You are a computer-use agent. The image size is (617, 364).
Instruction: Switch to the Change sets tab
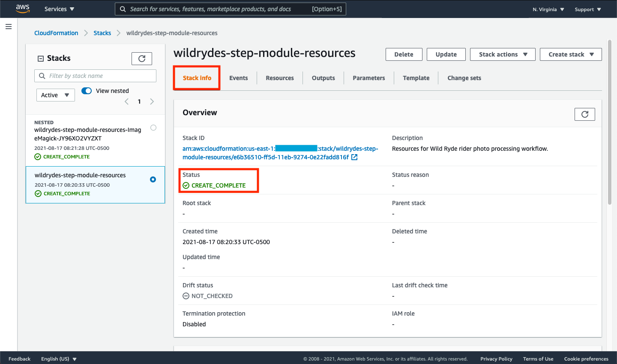point(464,78)
